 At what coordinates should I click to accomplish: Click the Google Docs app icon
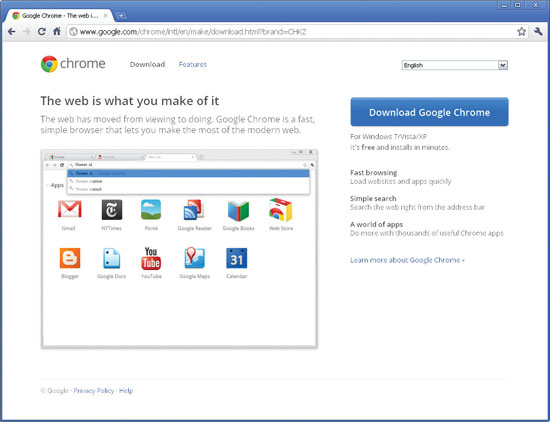click(x=112, y=258)
